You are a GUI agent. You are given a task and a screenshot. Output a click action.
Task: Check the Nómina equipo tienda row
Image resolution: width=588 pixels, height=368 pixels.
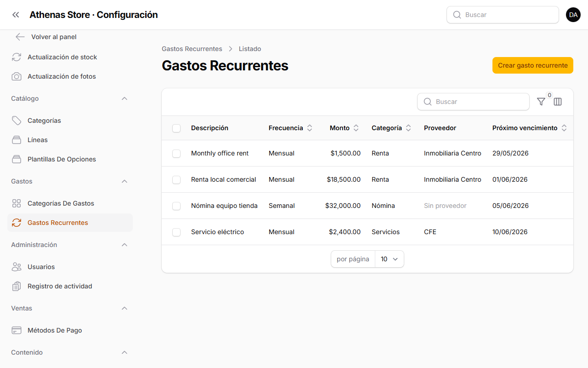[176, 206]
